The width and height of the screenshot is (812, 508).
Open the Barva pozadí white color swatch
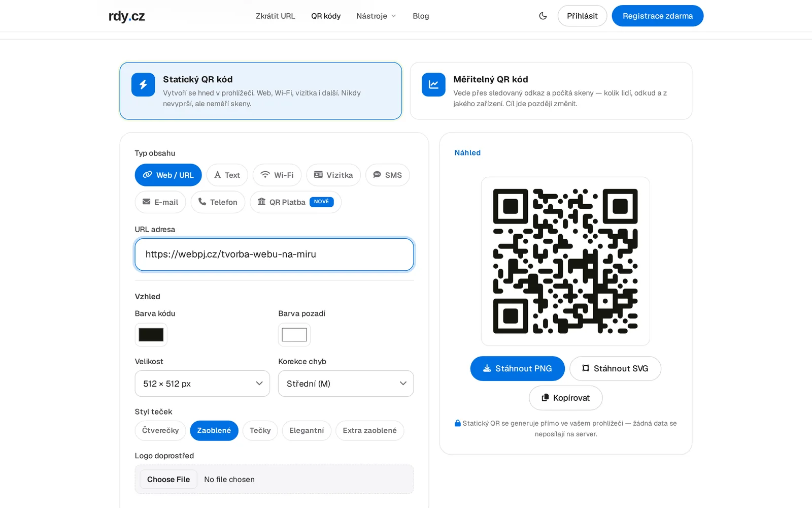point(294,334)
